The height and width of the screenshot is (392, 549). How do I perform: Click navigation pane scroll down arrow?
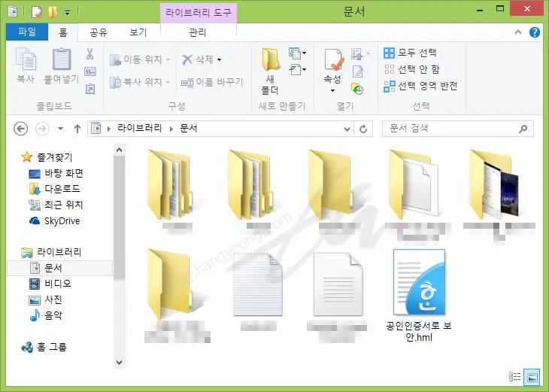click(x=120, y=362)
